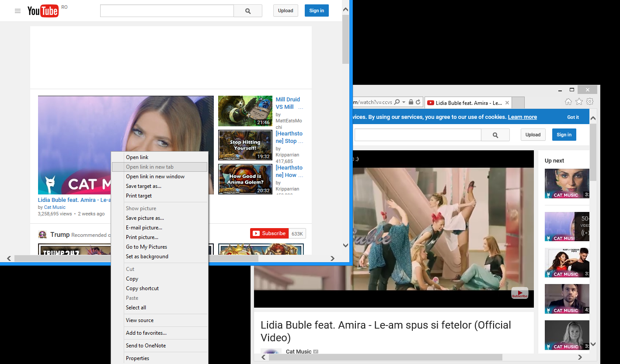
Task: Open the '50+ videos' playlist thumbnail
Action: pyautogui.click(x=567, y=226)
